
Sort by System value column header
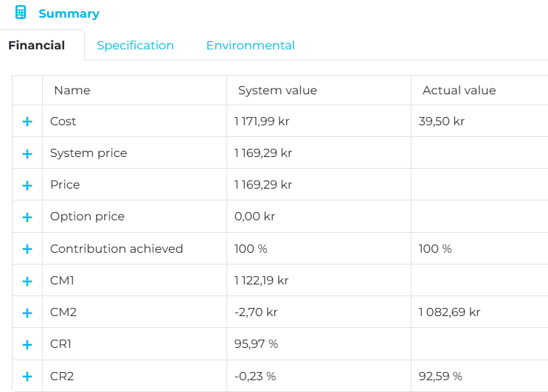coord(277,91)
